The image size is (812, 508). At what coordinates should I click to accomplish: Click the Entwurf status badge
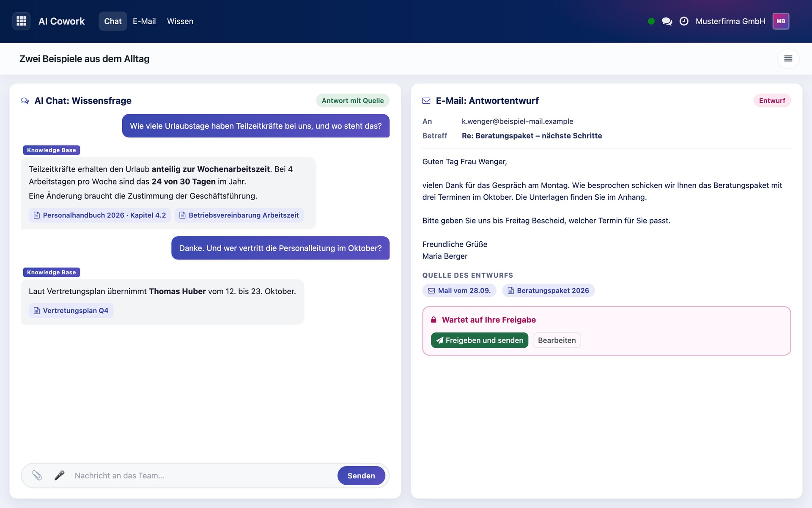(772, 101)
